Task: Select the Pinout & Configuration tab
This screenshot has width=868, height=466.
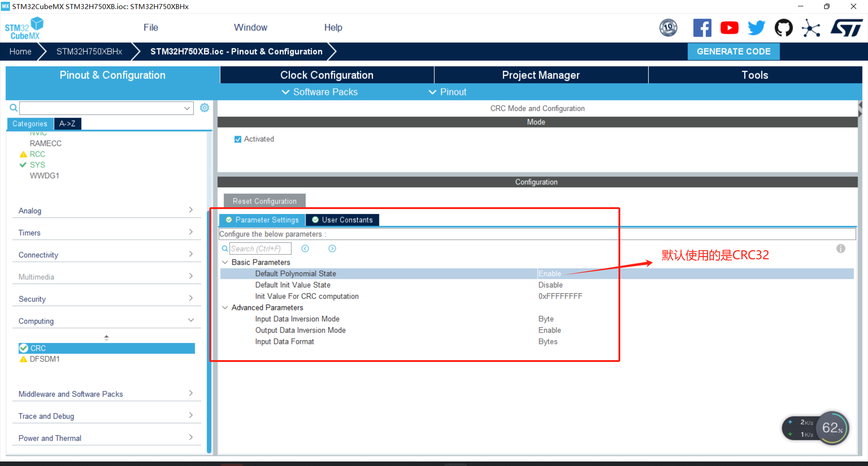Action: click(x=113, y=75)
